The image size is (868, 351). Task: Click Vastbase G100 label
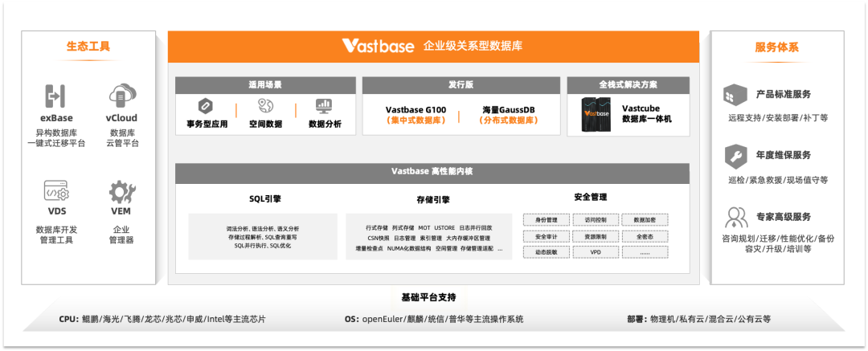point(416,109)
